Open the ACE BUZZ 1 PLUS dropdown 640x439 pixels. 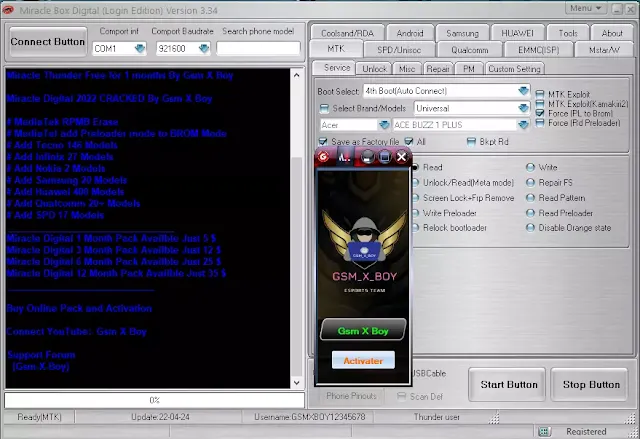point(523,125)
